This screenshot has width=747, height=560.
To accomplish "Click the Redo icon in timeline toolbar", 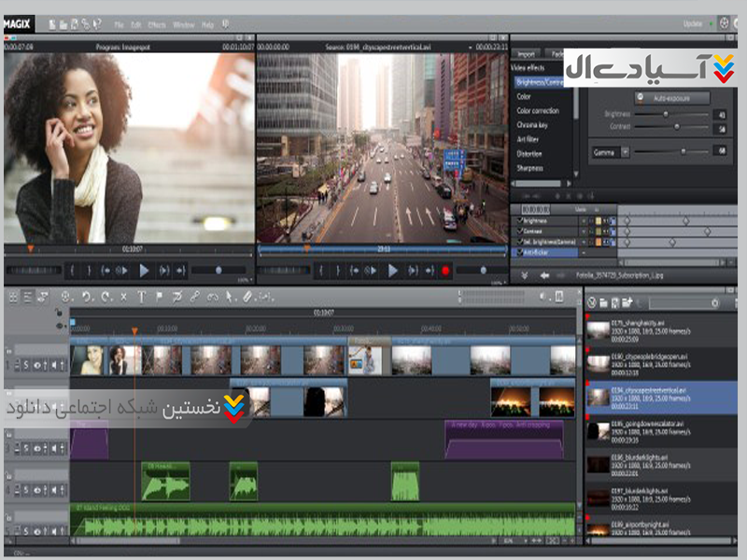I will pyautogui.click(x=105, y=297).
